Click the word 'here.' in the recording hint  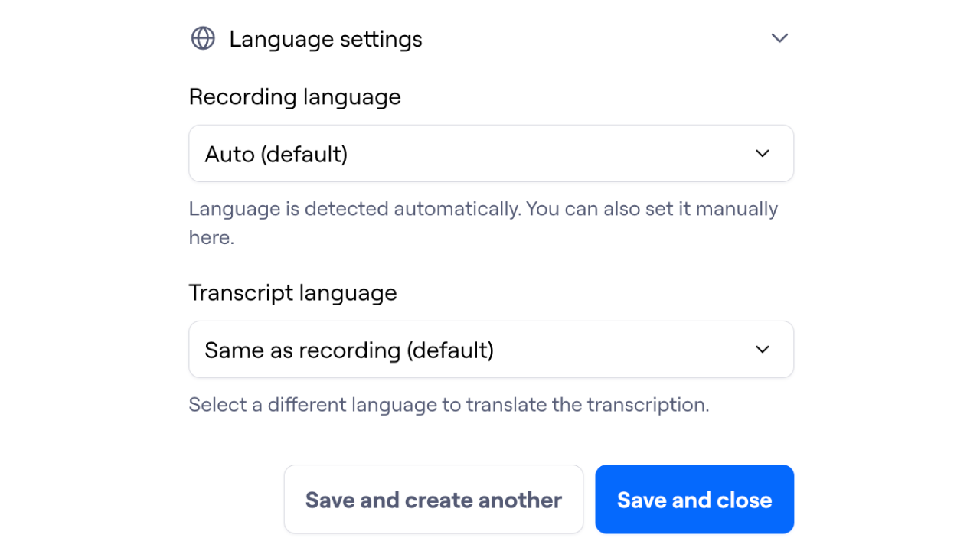pos(211,238)
